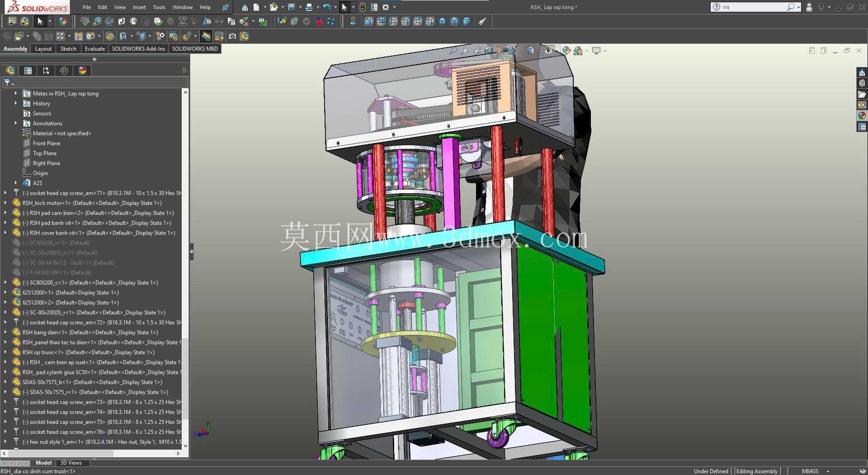Image resolution: width=868 pixels, height=475 pixels.
Task: Toggle Hide/Show Items eye in viewport toolbar
Action: pos(548,51)
